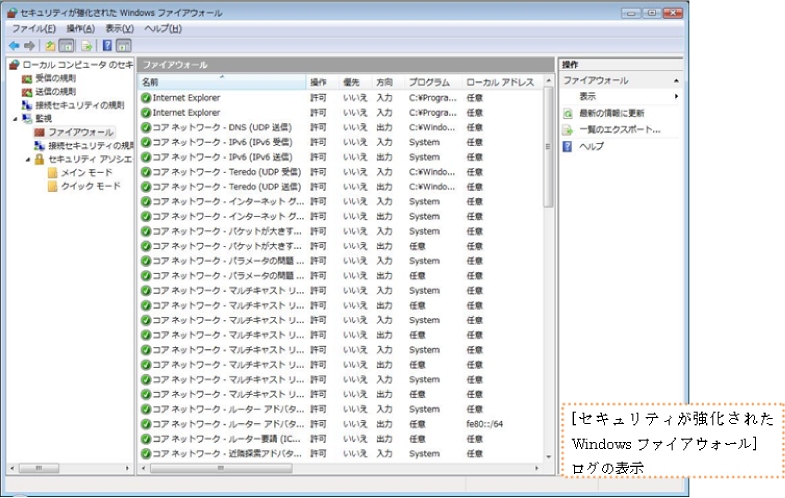The image size is (785, 498).
Task: Collapse the ファイアウォール actions section
Action: (x=677, y=80)
